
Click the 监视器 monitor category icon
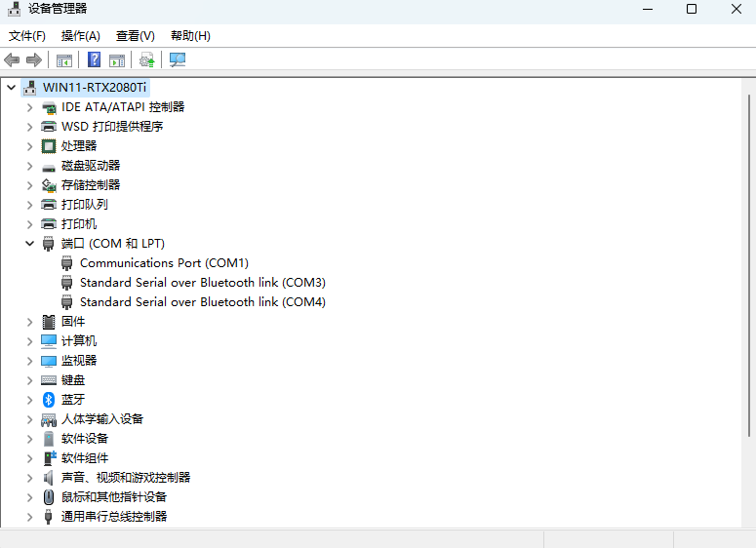(x=49, y=361)
